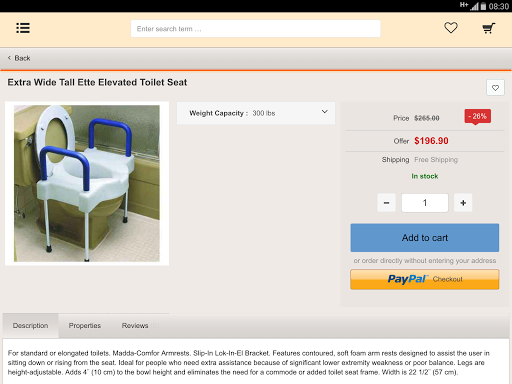
Task: Switch to the Reviews tab
Action: coord(135,326)
